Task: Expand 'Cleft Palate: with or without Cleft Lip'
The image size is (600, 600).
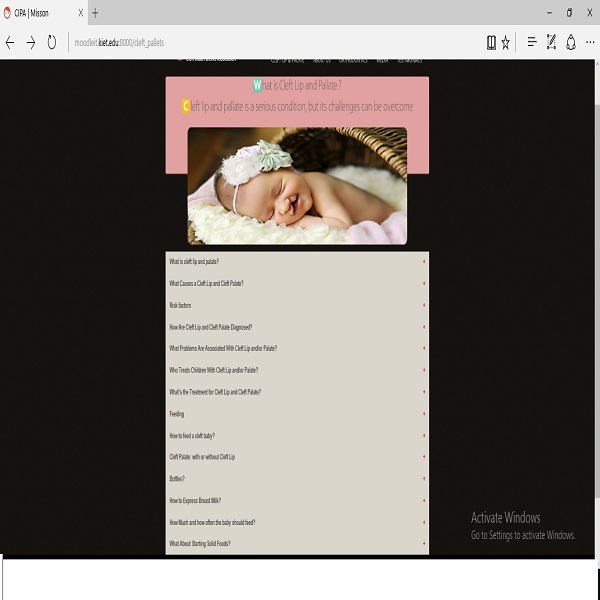Action: pyautogui.click(x=297, y=457)
